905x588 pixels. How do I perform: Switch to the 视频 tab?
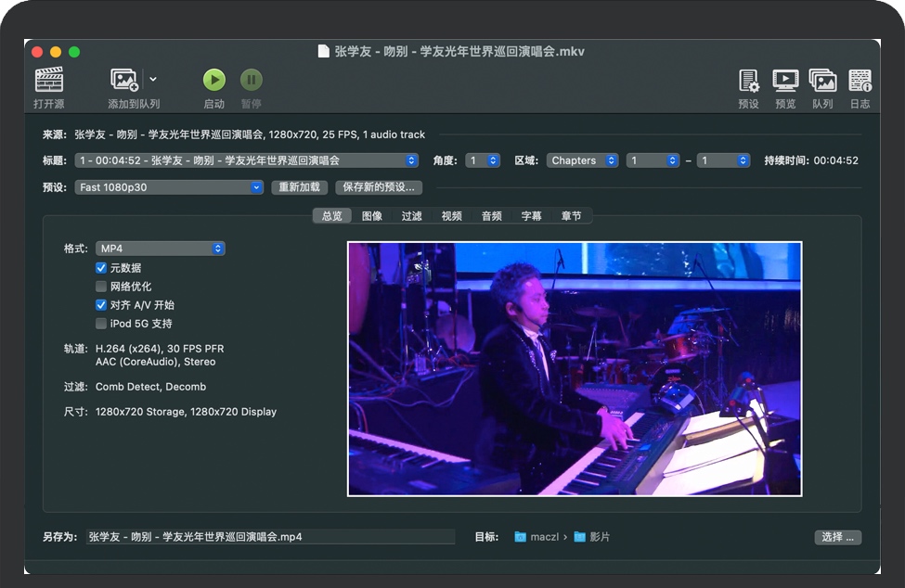(x=451, y=216)
